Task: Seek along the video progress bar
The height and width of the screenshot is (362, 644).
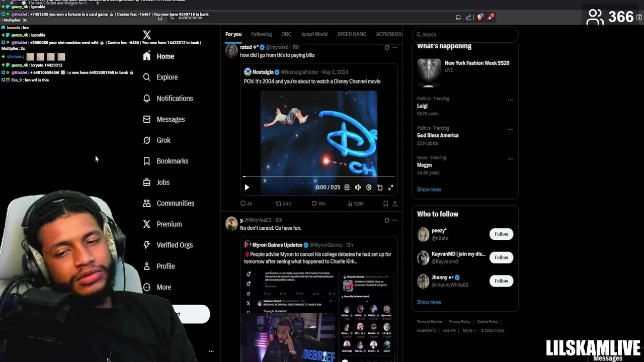Action: pos(319,176)
